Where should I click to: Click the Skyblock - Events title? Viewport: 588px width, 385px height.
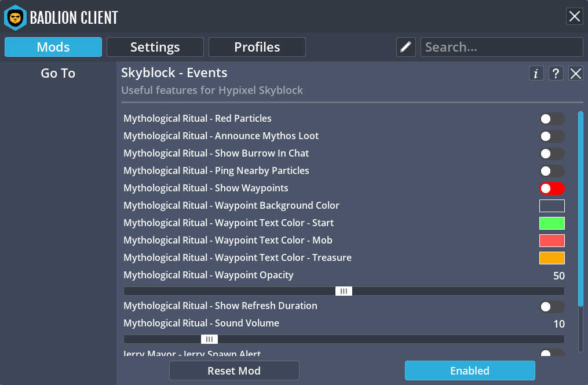coord(174,72)
